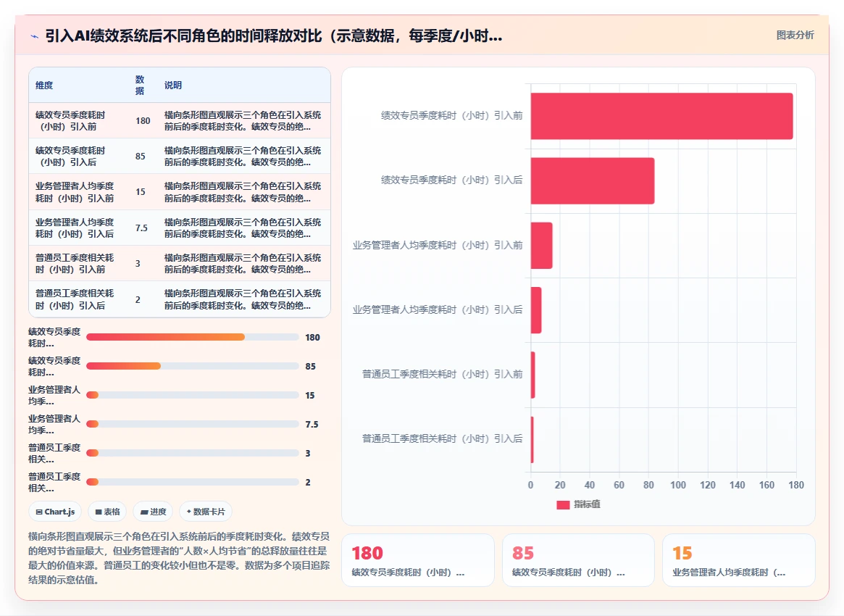Select the Chart.js tag chip
844x616 pixels.
(x=55, y=512)
